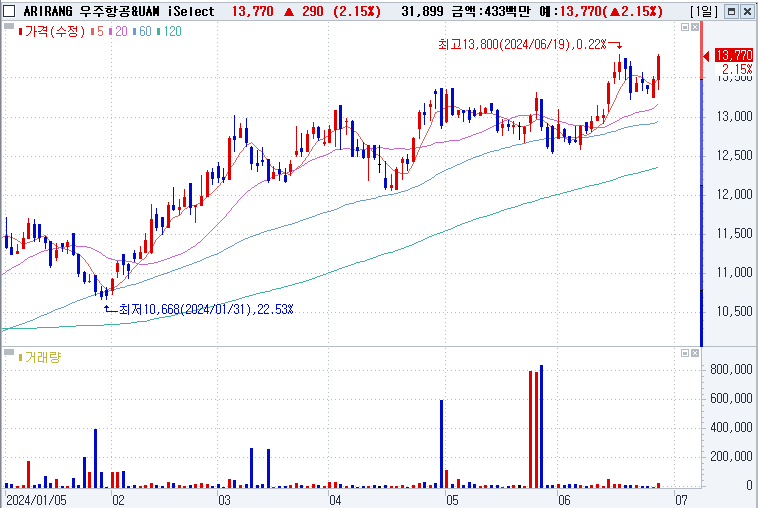Click the current price 13,770 in header

(253, 11)
